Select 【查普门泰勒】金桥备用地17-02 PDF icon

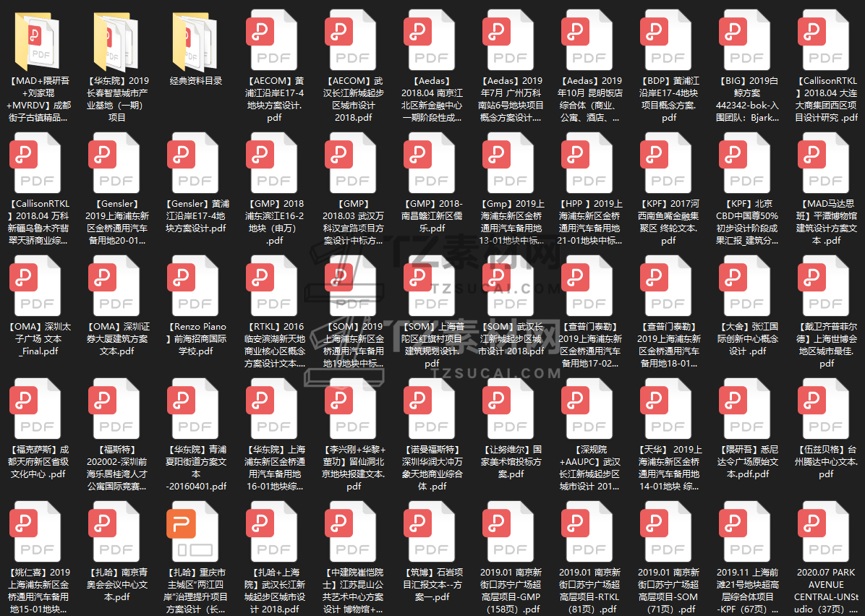(587, 286)
